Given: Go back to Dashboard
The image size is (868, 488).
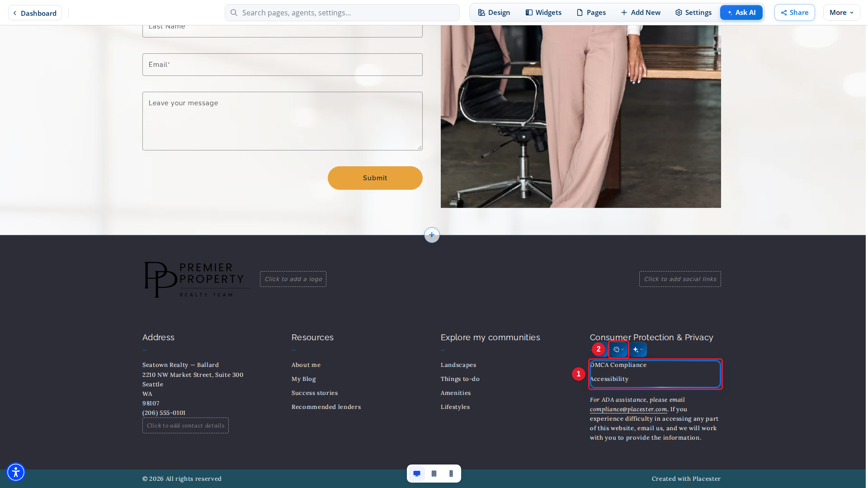Looking at the screenshot, I should click(x=35, y=13).
